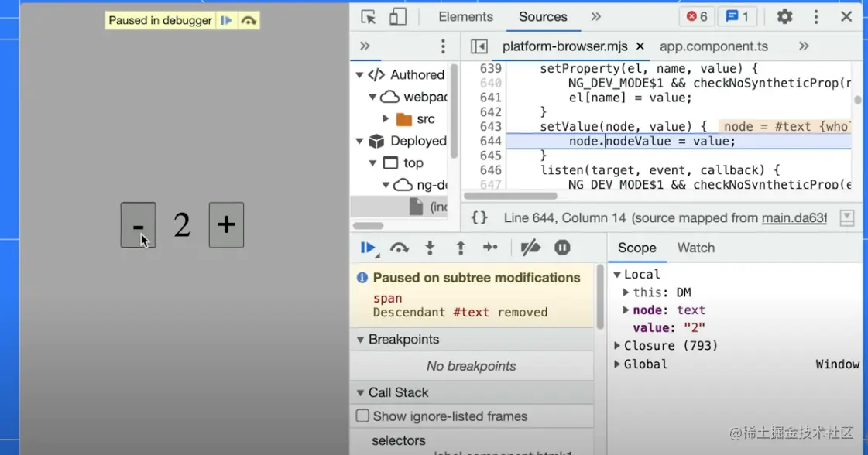
Task: Expand the src folder arrow
Action: [386, 118]
